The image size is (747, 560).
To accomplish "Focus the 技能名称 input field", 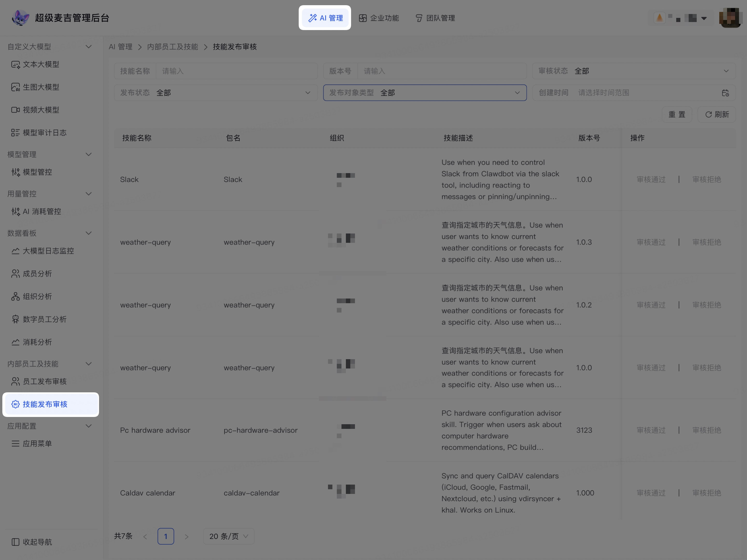I will (236, 71).
